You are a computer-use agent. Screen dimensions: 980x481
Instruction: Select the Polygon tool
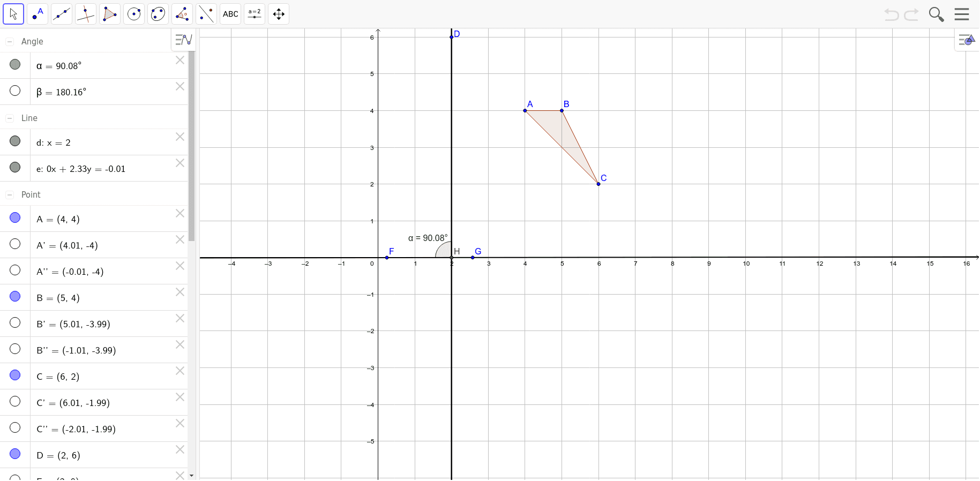pyautogui.click(x=110, y=14)
